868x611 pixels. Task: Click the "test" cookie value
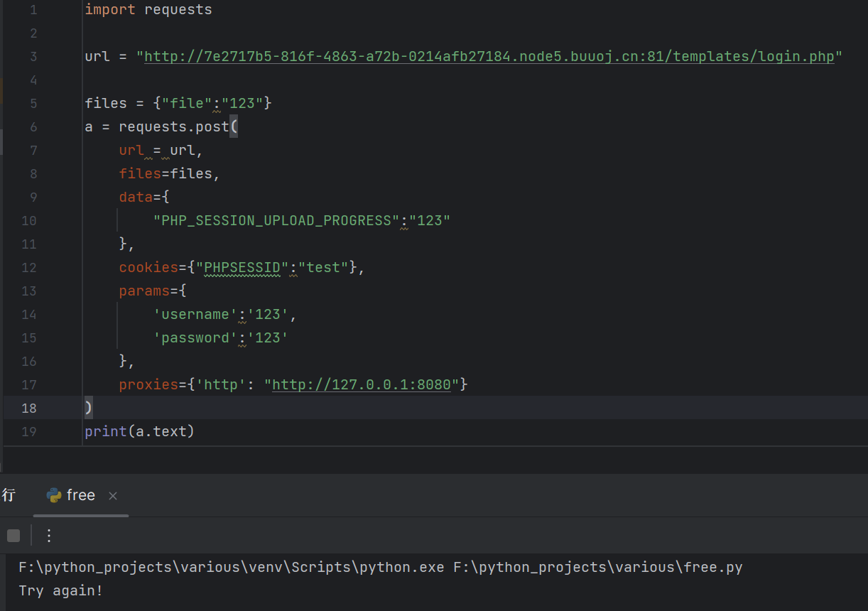(323, 267)
